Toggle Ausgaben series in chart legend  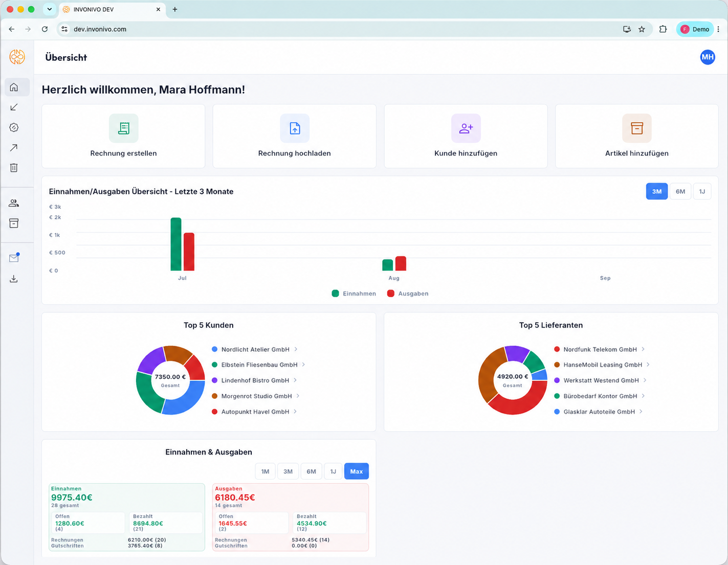click(x=408, y=293)
